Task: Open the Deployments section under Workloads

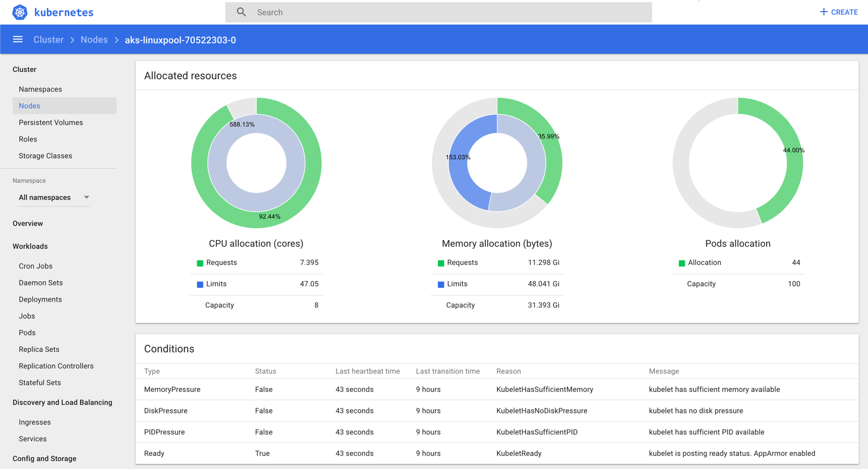Action: pos(40,299)
